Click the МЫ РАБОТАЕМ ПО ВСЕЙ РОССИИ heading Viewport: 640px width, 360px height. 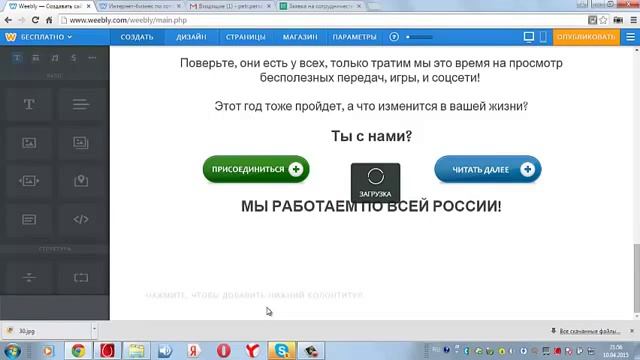pos(371,206)
